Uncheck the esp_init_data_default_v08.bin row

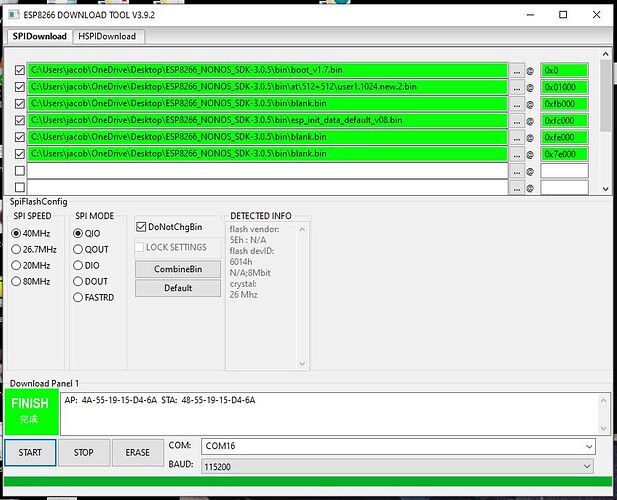(20, 120)
